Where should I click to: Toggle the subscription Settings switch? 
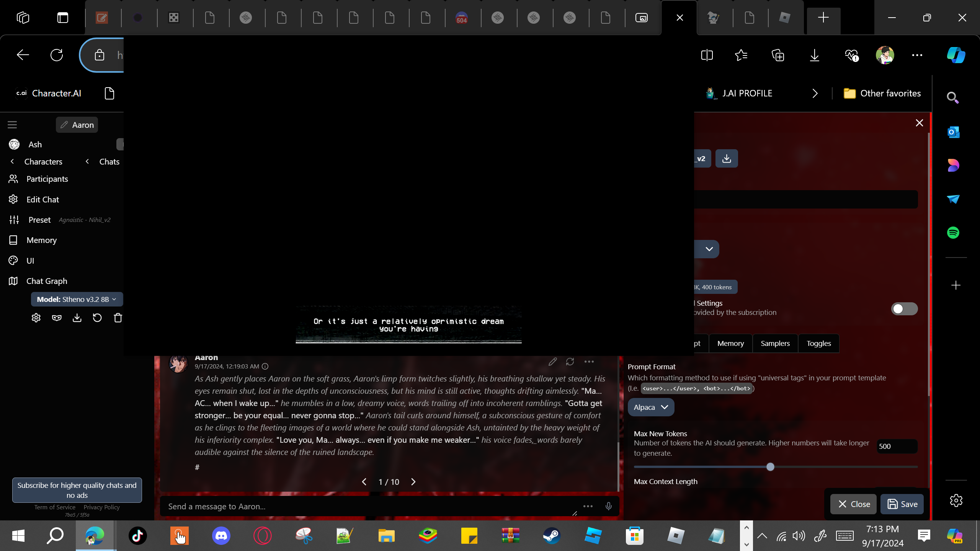tap(904, 309)
